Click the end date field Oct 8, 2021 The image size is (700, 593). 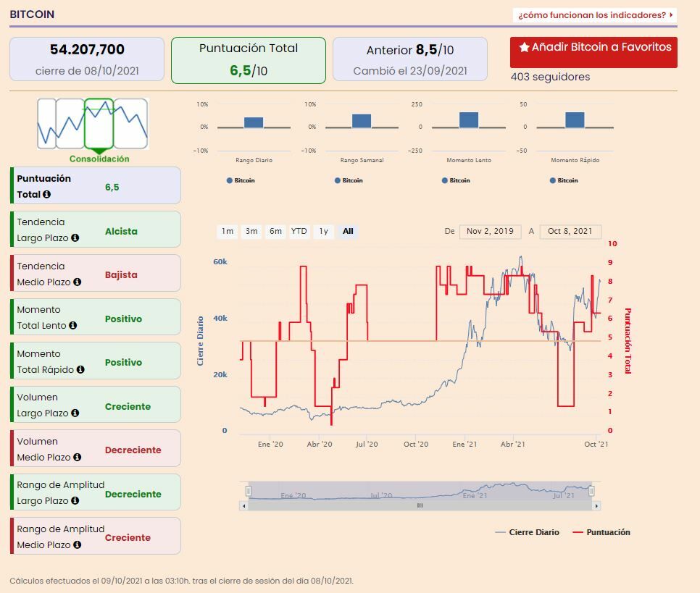[570, 231]
